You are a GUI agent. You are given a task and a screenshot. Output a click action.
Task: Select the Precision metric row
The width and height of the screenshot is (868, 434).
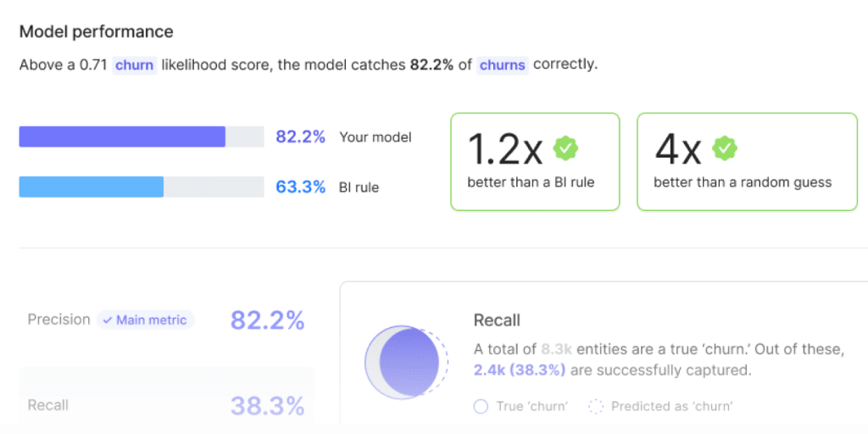tap(165, 320)
